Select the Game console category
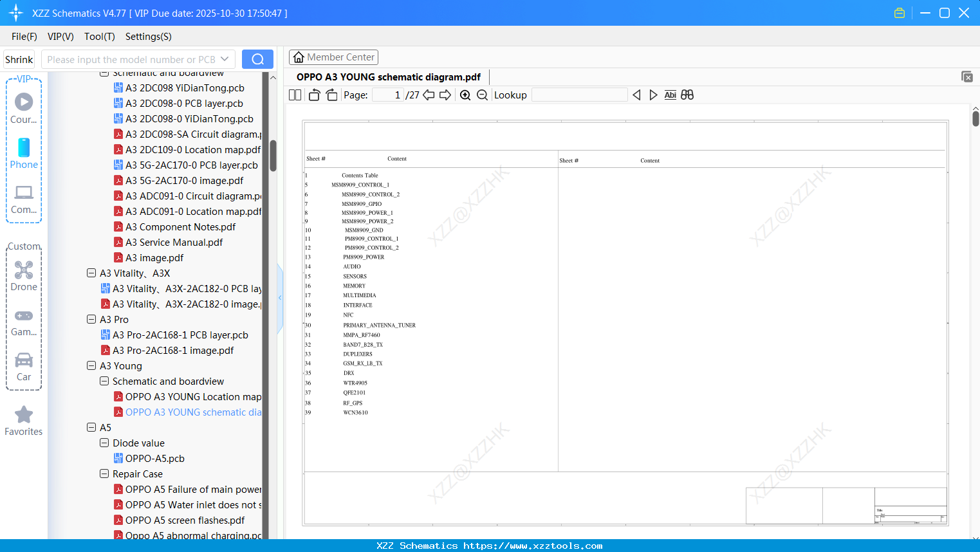Viewport: 980px width, 552px height. (x=24, y=322)
